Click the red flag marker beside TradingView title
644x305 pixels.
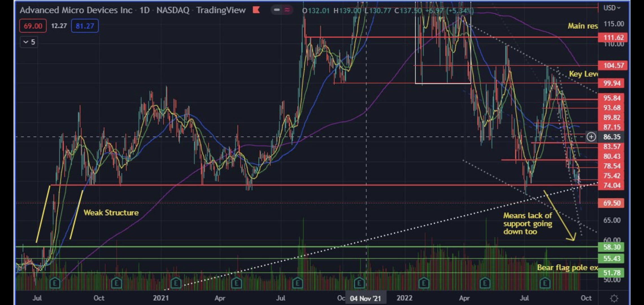pyautogui.click(x=256, y=10)
